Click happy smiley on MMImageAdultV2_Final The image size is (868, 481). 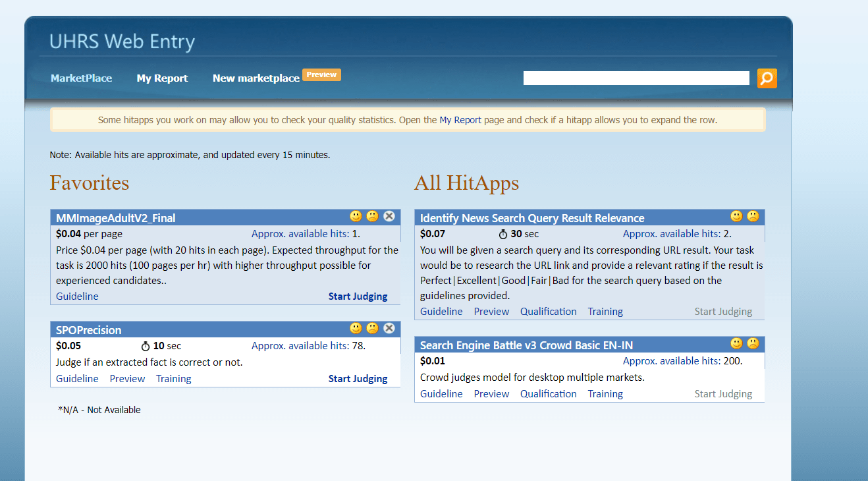pos(356,216)
